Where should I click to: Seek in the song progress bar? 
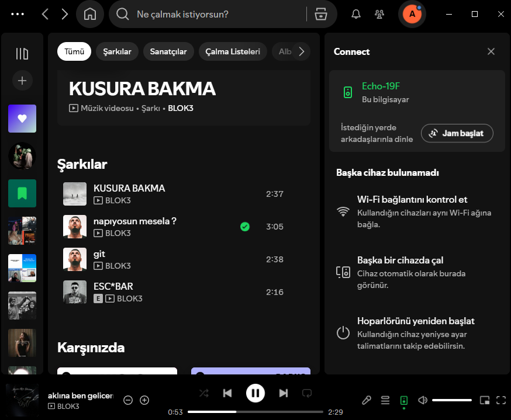pos(255,412)
